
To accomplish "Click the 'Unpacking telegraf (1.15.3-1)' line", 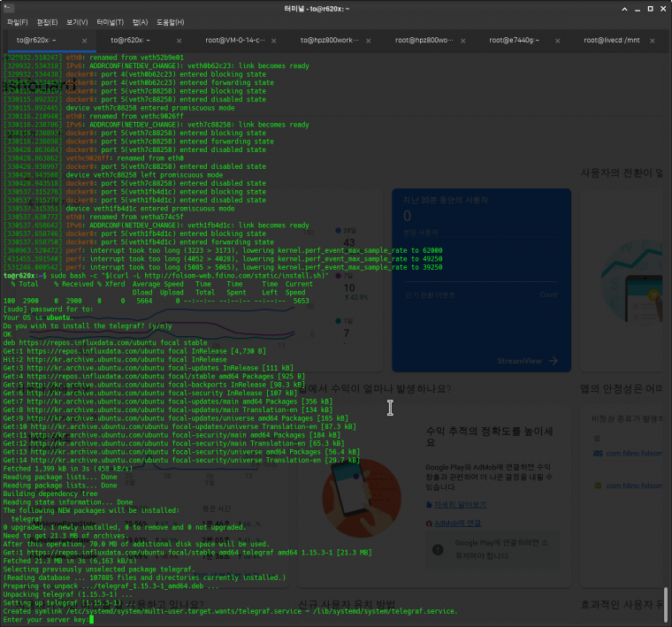I will [x=66, y=594].
